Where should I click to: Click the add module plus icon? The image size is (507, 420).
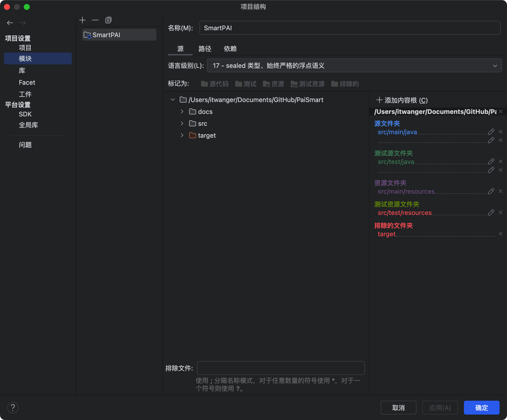[82, 20]
